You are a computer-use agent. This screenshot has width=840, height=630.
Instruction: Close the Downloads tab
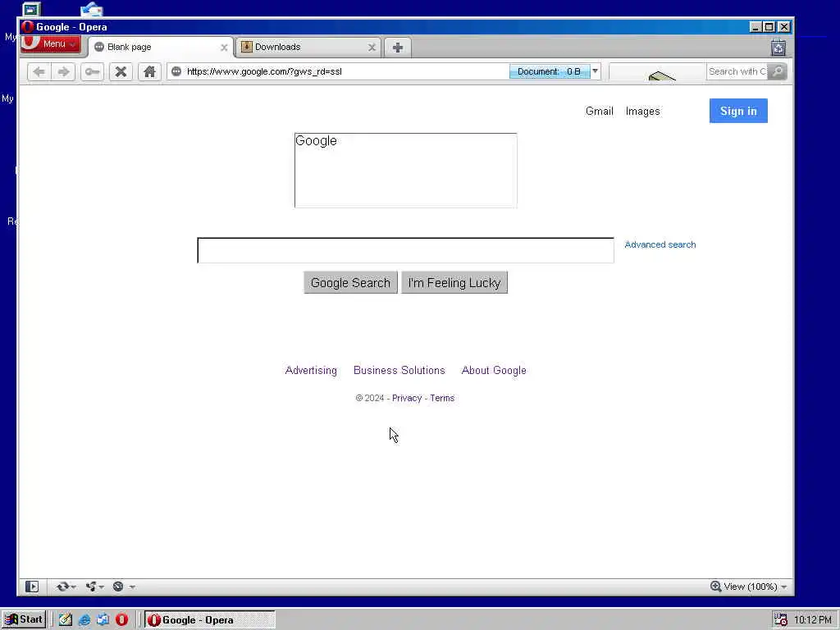pos(372,48)
